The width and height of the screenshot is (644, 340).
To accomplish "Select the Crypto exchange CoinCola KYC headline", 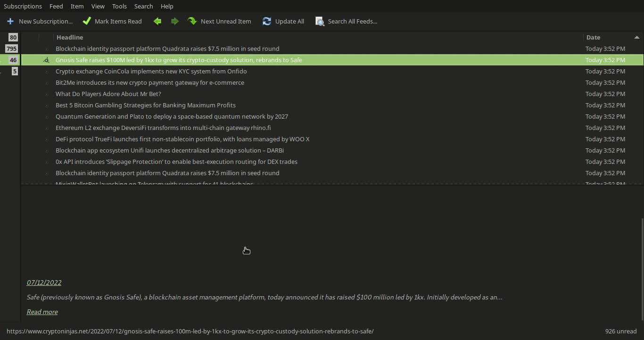I will [151, 71].
